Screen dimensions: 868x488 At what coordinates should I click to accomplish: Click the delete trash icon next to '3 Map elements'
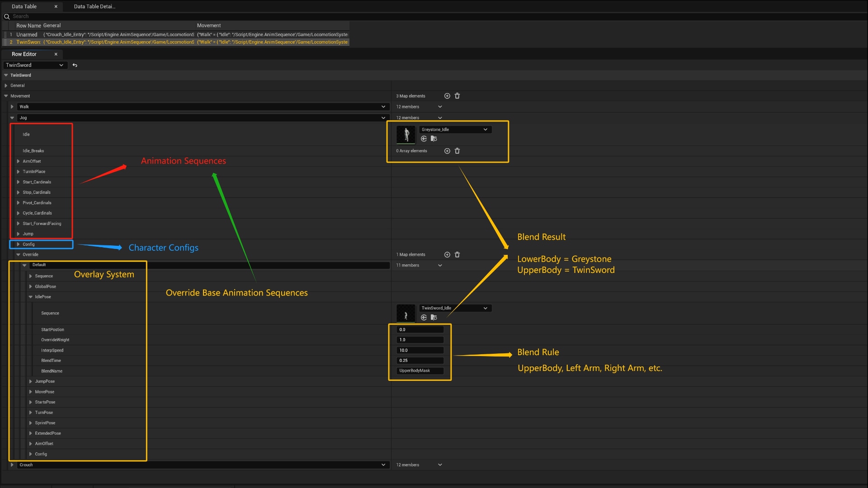point(458,95)
